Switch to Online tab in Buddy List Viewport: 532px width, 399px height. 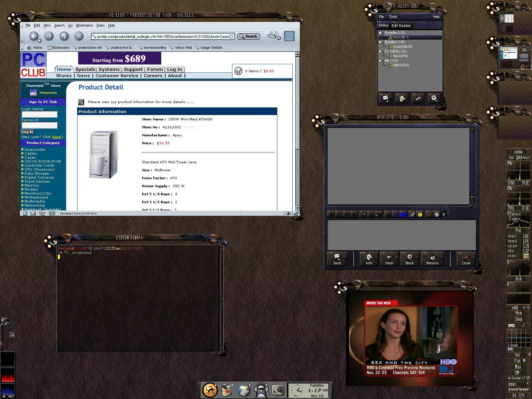[383, 25]
